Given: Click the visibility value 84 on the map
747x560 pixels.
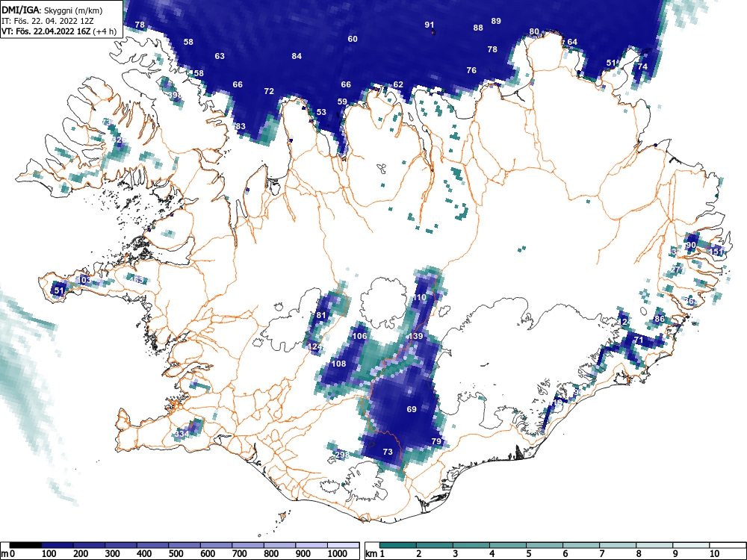Looking at the screenshot, I should point(297,56).
